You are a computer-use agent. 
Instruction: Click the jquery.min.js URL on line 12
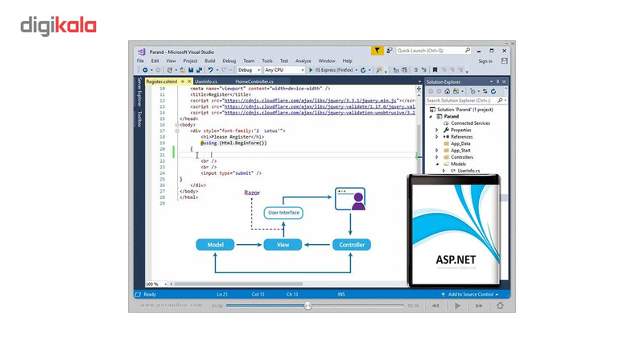click(311, 101)
